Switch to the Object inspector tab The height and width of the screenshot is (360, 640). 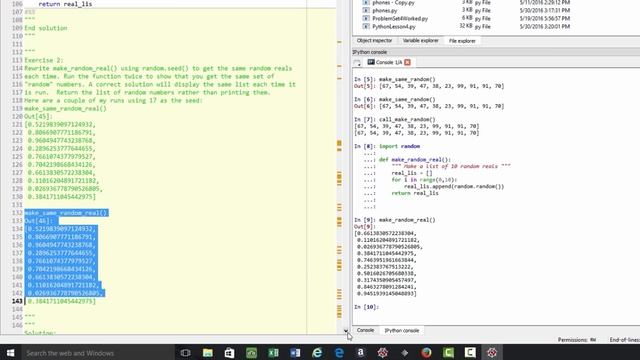(x=374, y=41)
